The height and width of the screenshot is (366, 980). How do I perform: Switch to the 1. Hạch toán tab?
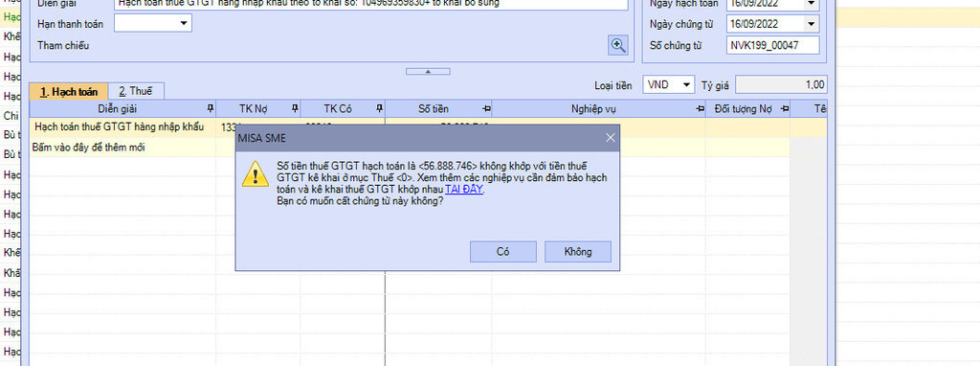click(x=69, y=91)
